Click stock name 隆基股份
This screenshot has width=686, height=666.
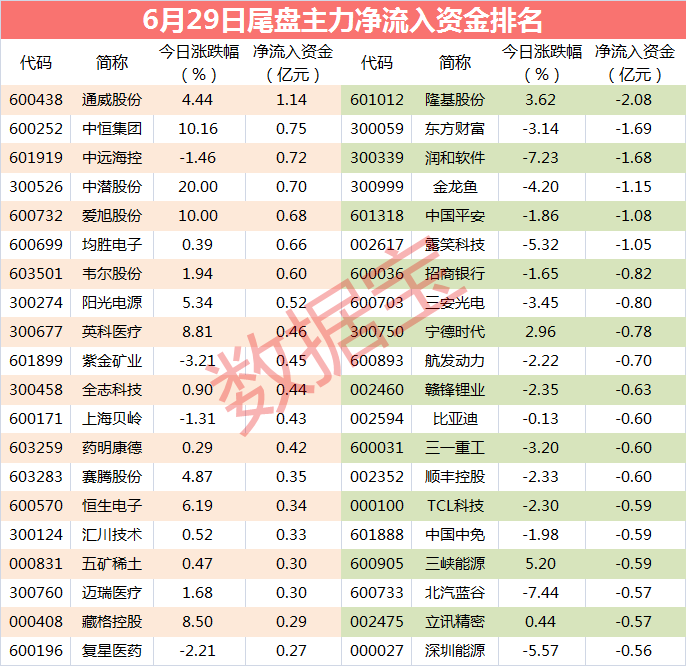455,100
